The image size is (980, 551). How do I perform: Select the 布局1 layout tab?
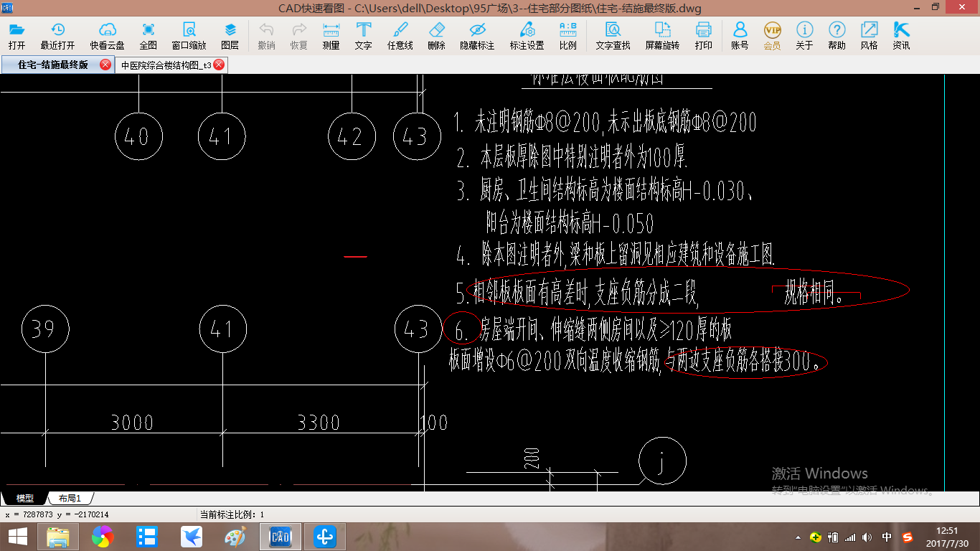coord(70,498)
